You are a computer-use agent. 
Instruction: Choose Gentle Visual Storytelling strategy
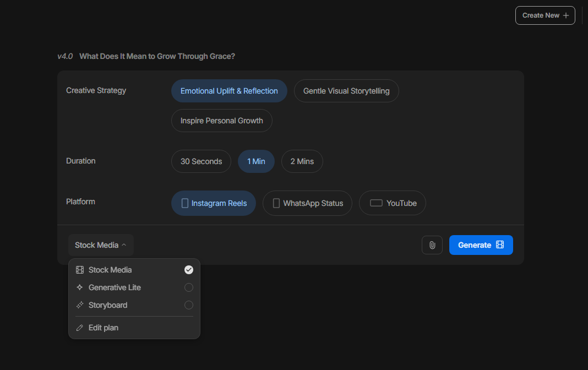(x=346, y=91)
